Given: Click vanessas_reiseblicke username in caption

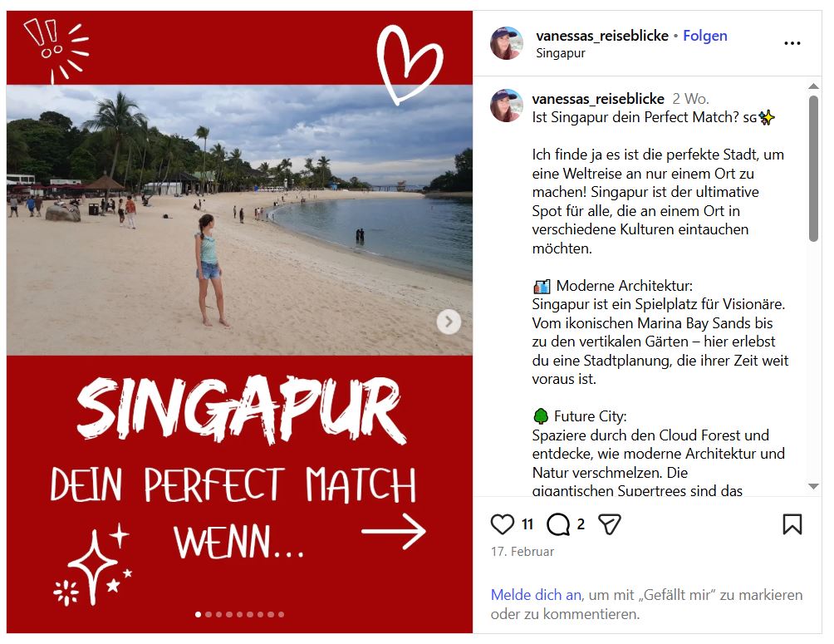Looking at the screenshot, I should (598, 98).
